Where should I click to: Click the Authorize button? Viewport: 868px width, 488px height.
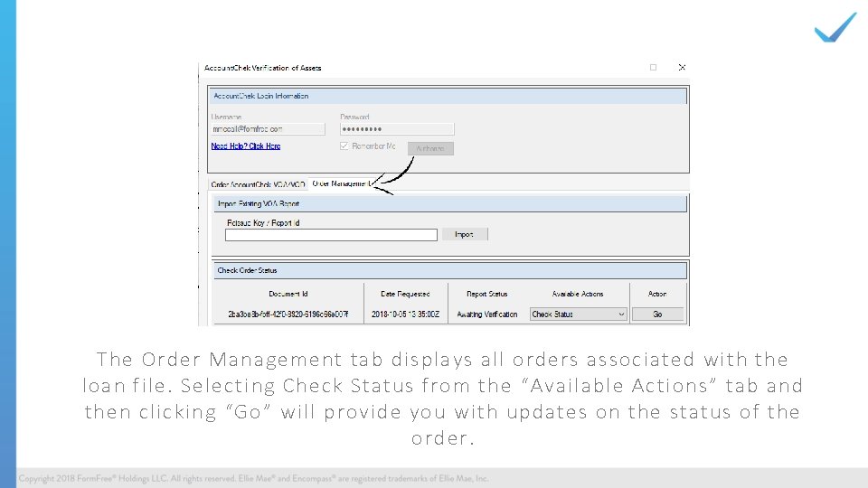(430, 148)
